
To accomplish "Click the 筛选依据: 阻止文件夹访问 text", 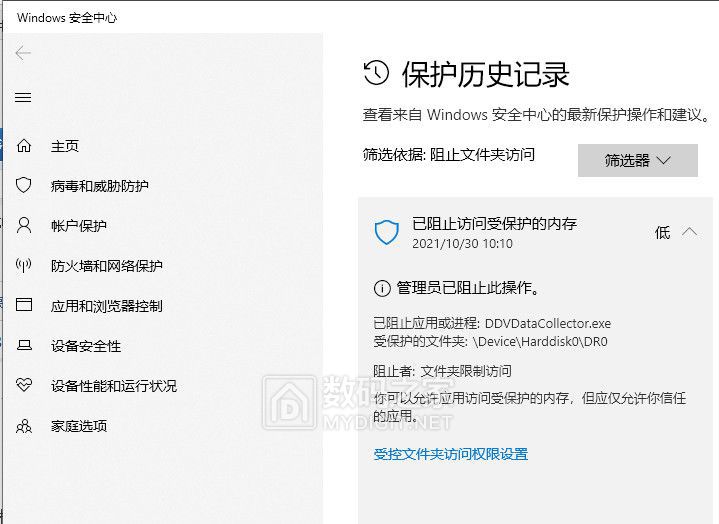I will pyautogui.click(x=448, y=154).
